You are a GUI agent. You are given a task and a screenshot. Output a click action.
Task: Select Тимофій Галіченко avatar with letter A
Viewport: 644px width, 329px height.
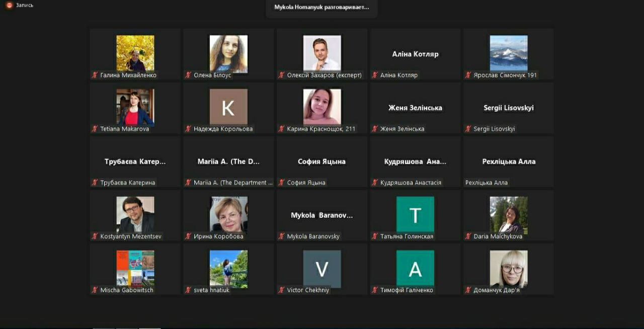(415, 268)
